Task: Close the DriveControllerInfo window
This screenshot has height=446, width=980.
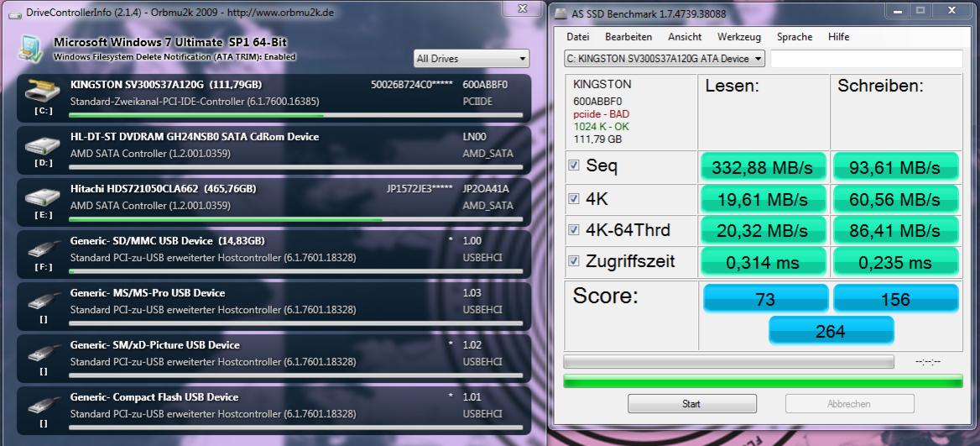Action: point(523,8)
